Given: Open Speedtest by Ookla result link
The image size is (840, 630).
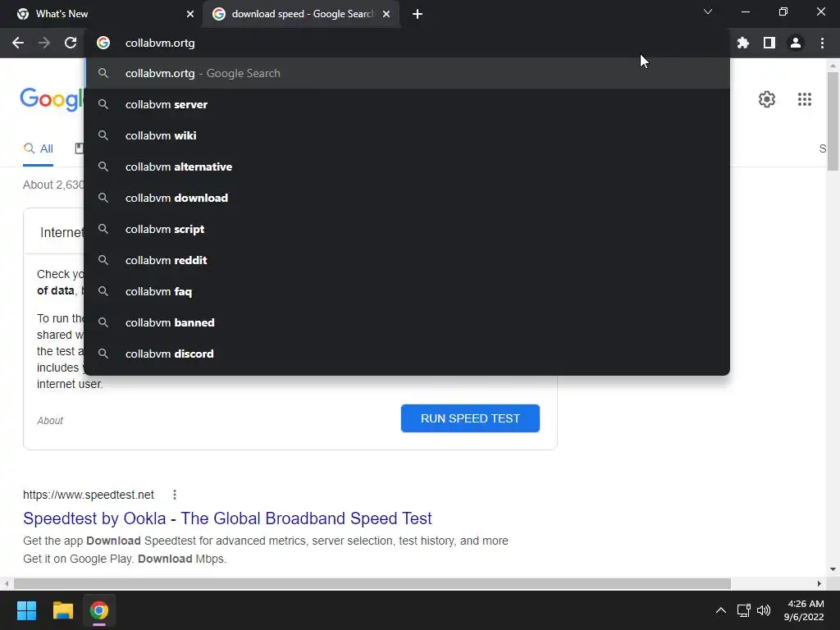Looking at the screenshot, I should coord(227,518).
